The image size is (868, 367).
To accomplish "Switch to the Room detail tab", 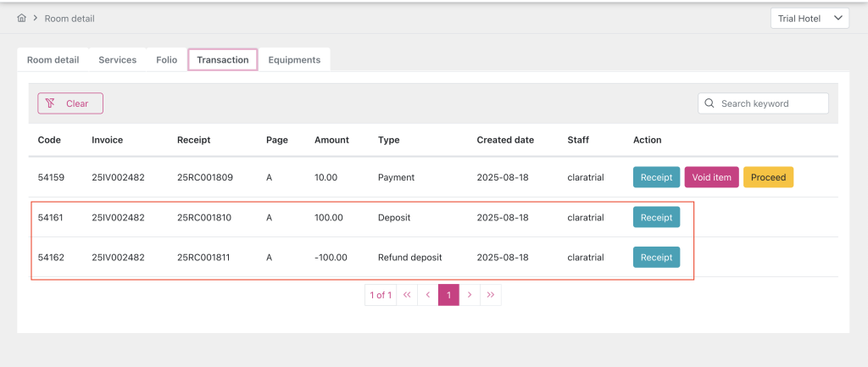I will [53, 60].
